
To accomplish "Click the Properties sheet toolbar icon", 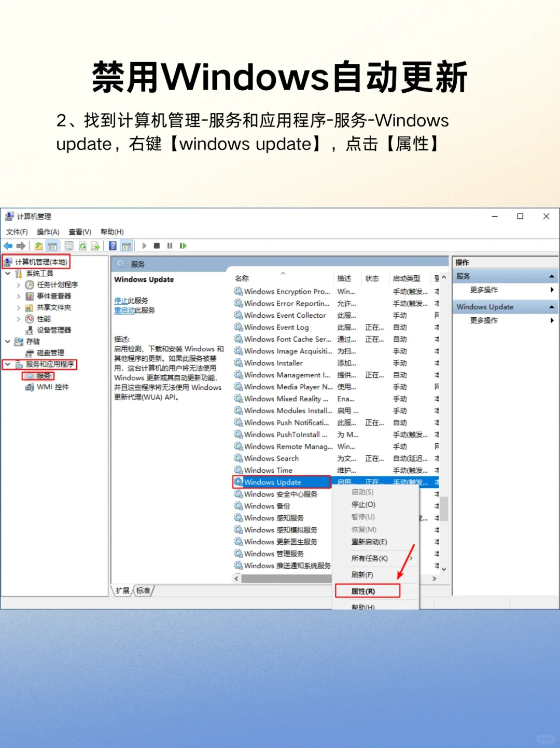I will click(69, 246).
